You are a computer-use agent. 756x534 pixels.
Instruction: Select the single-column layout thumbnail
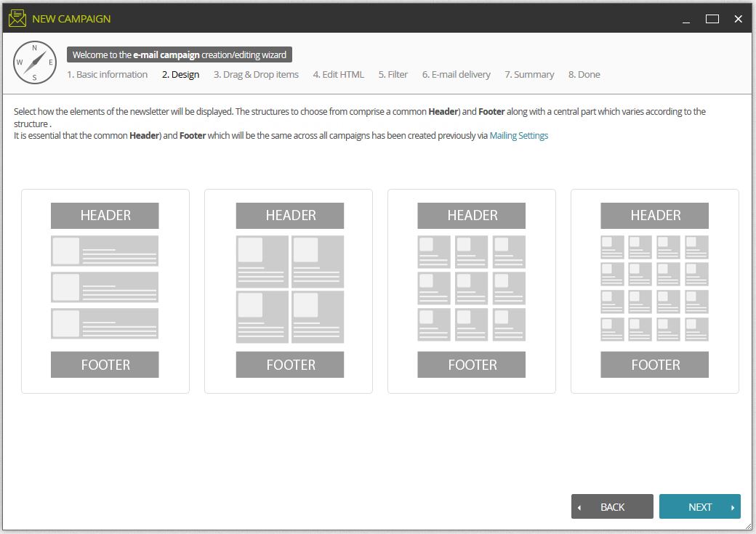click(x=105, y=291)
